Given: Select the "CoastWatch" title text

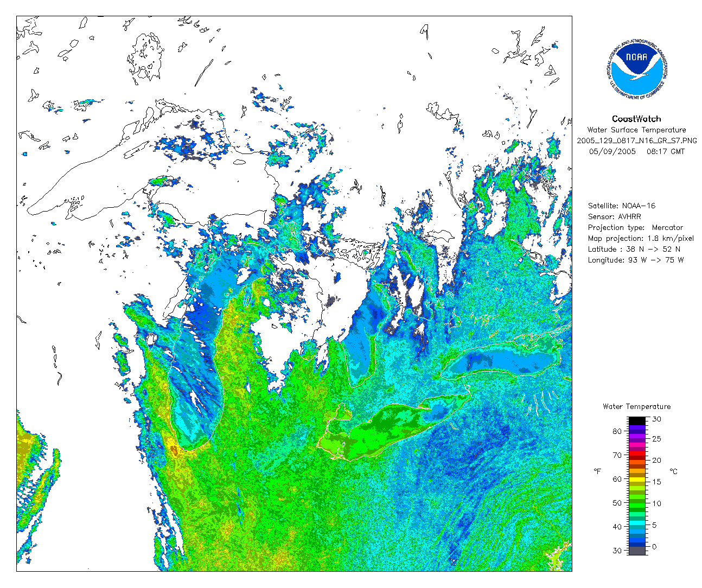Looking at the screenshot, I should (636, 119).
